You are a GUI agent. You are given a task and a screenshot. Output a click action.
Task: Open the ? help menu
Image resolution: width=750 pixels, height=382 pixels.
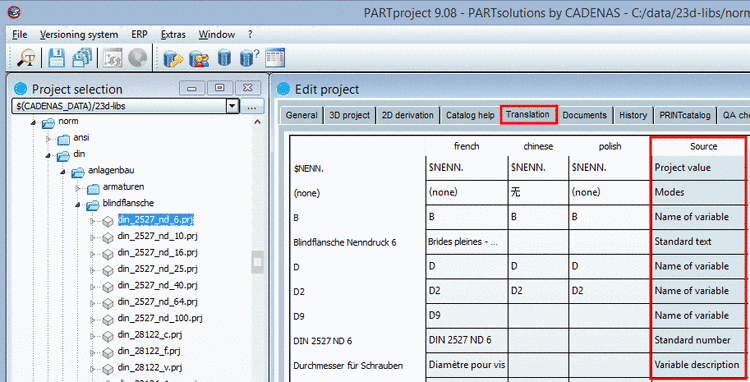point(250,34)
